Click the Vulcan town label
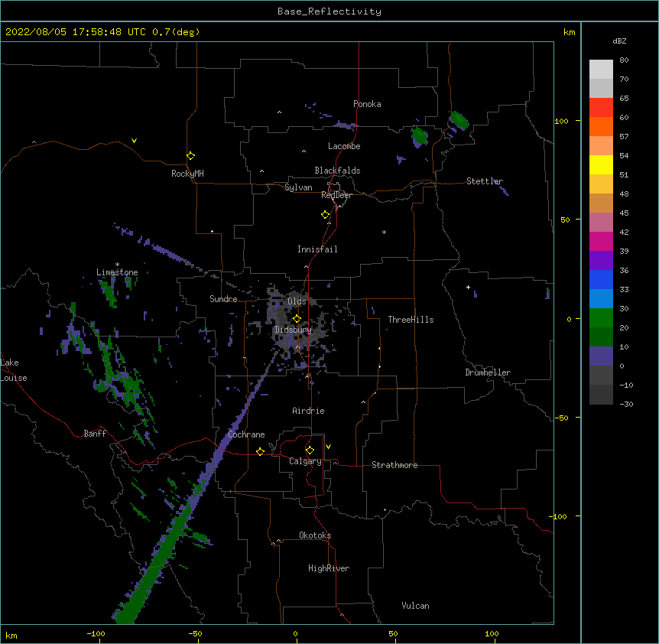Viewport: 659px width, 644px height. point(415,606)
